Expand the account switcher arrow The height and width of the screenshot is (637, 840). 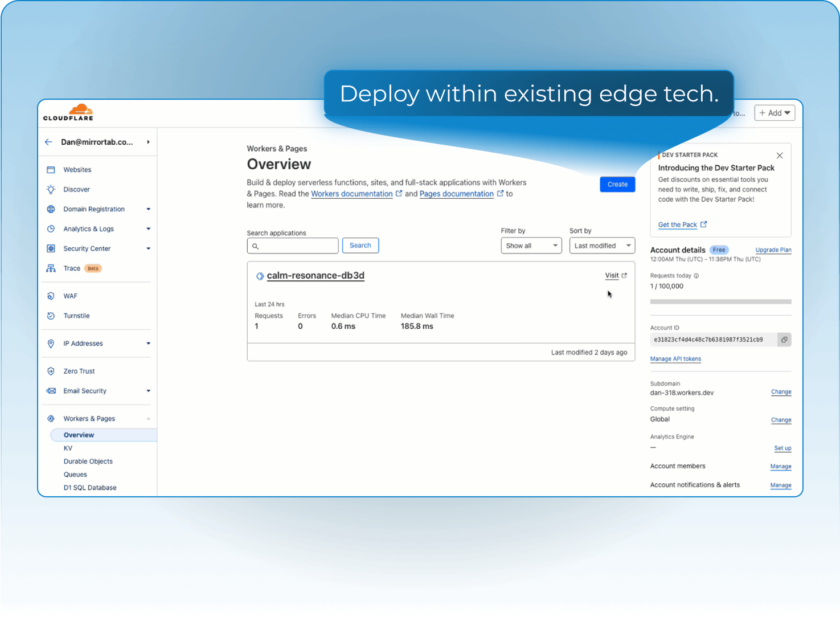(x=148, y=142)
